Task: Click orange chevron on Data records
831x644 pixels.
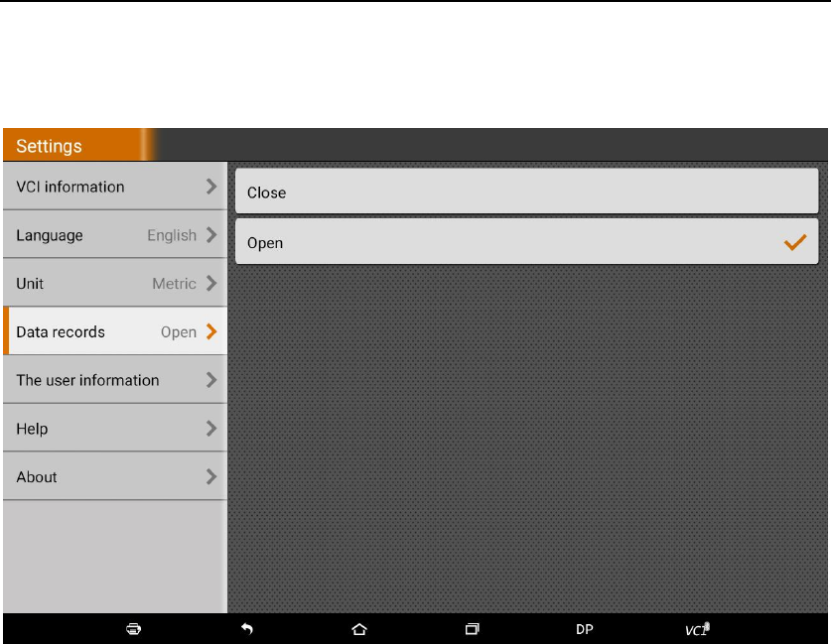Action: [x=211, y=331]
